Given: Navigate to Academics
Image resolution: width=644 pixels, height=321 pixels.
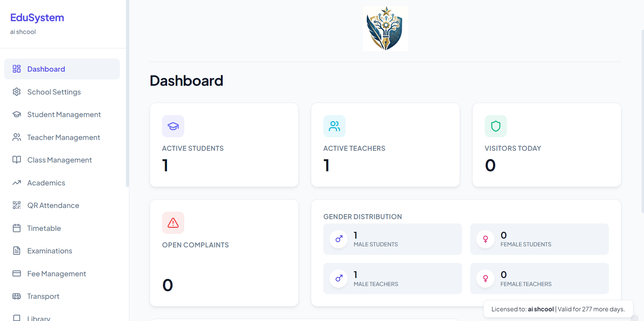Looking at the screenshot, I should pos(62,183).
